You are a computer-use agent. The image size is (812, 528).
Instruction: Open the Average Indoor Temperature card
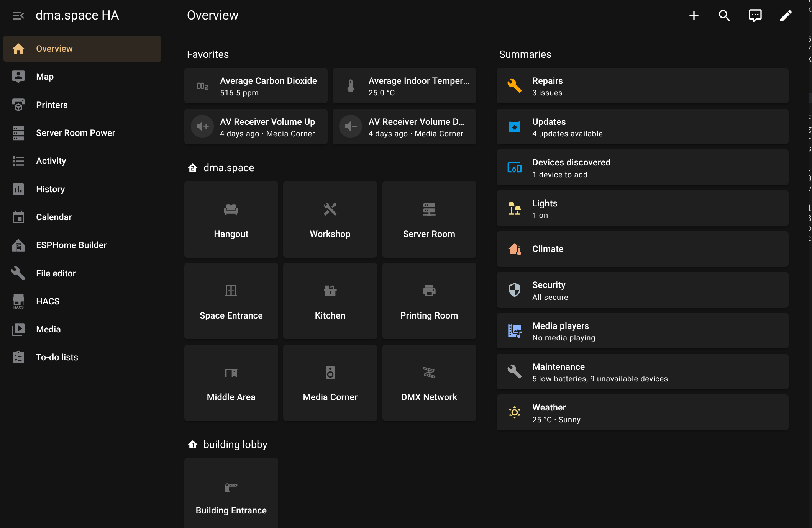[404, 86]
